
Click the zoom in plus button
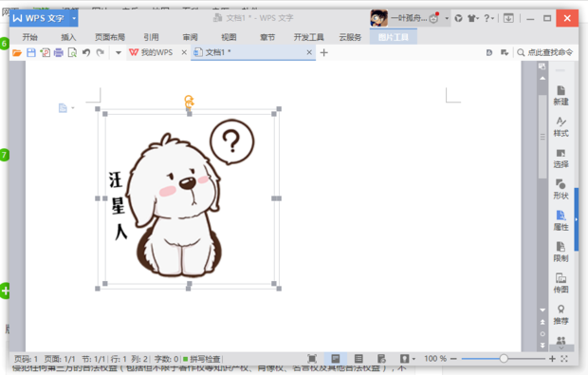[552, 359]
